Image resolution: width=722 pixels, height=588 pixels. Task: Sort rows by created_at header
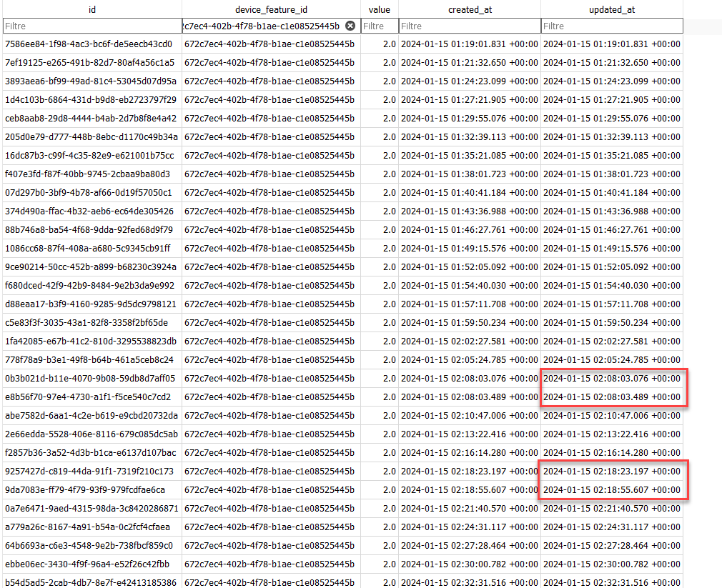tap(469, 9)
